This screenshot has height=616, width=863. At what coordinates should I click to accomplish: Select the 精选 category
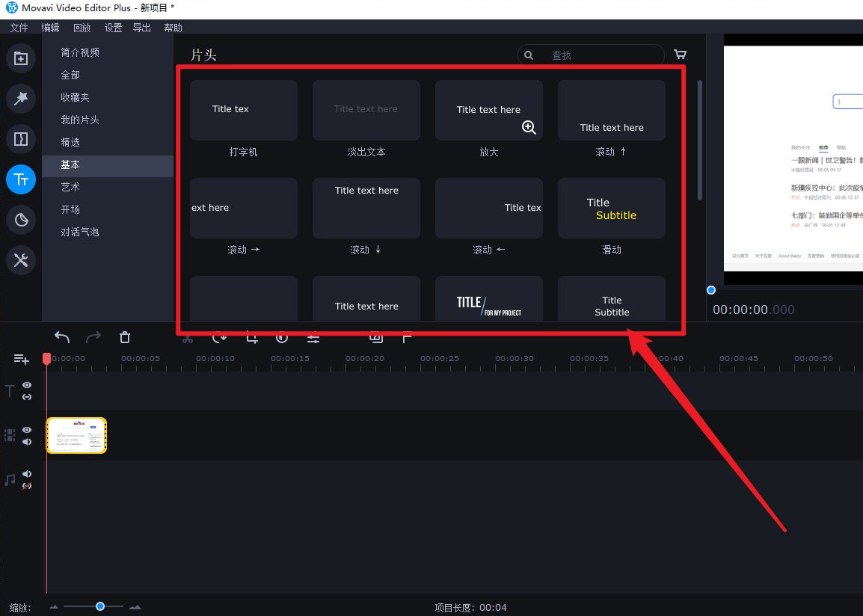click(108, 143)
